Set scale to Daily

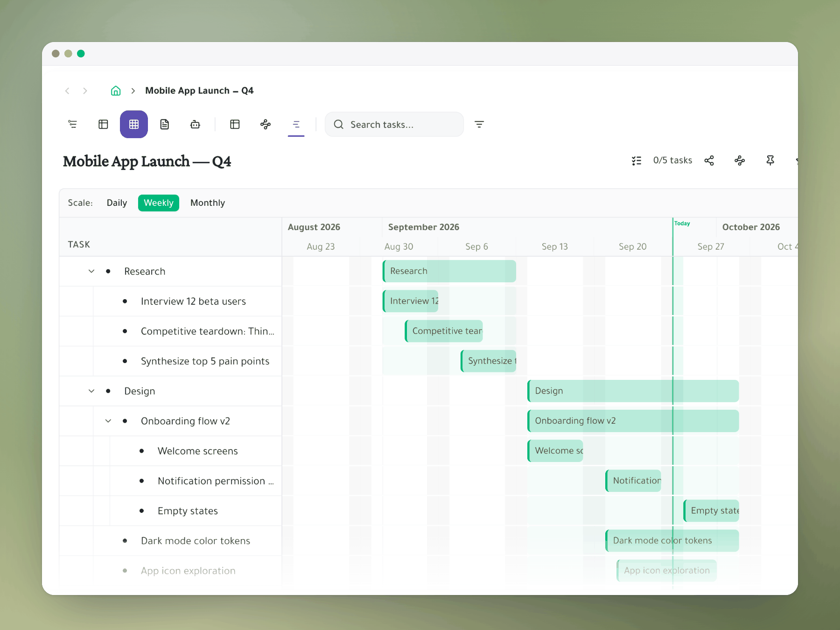(117, 203)
